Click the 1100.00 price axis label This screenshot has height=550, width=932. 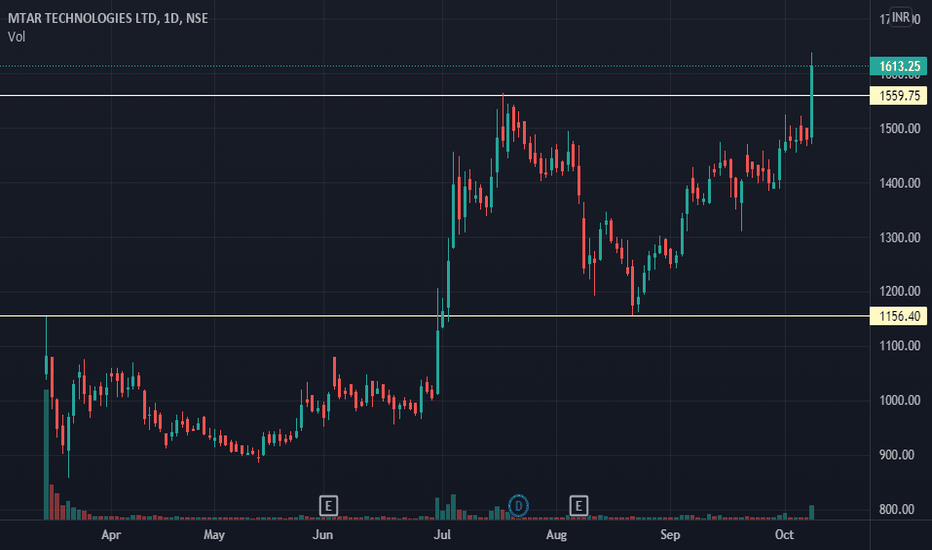(x=900, y=345)
